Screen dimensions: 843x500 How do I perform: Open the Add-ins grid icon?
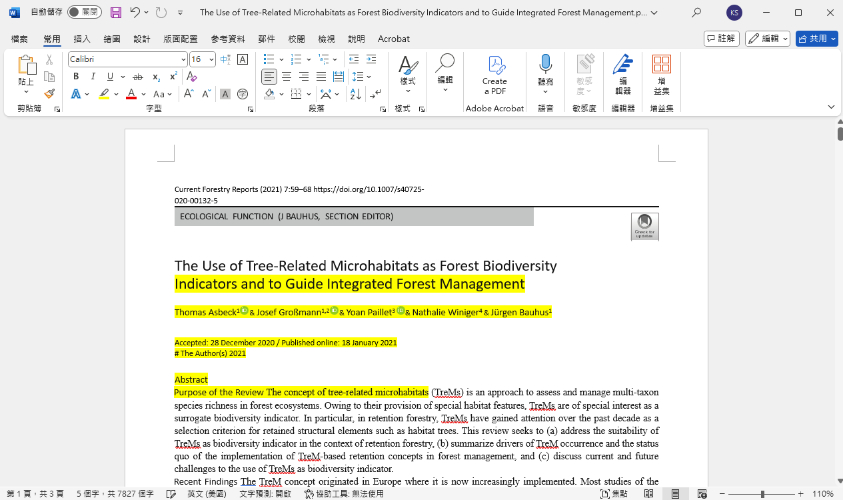click(662, 70)
